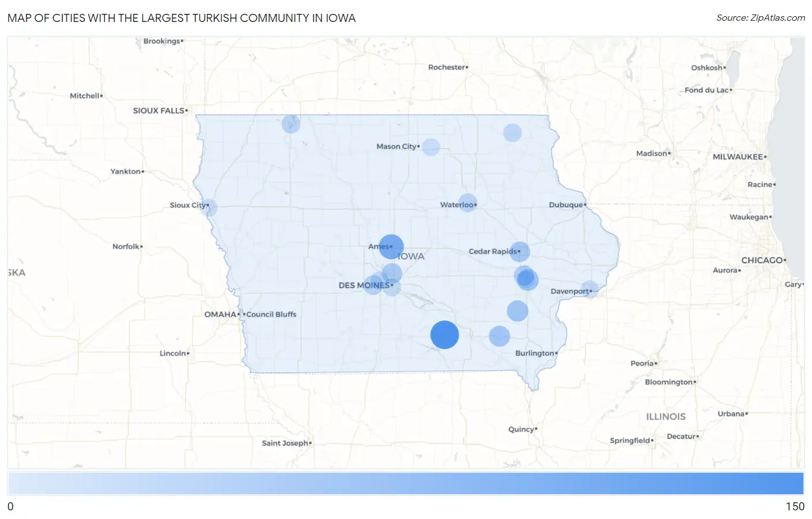Click the SIOUX FALLS label
This screenshot has width=812, height=519.
159,110
